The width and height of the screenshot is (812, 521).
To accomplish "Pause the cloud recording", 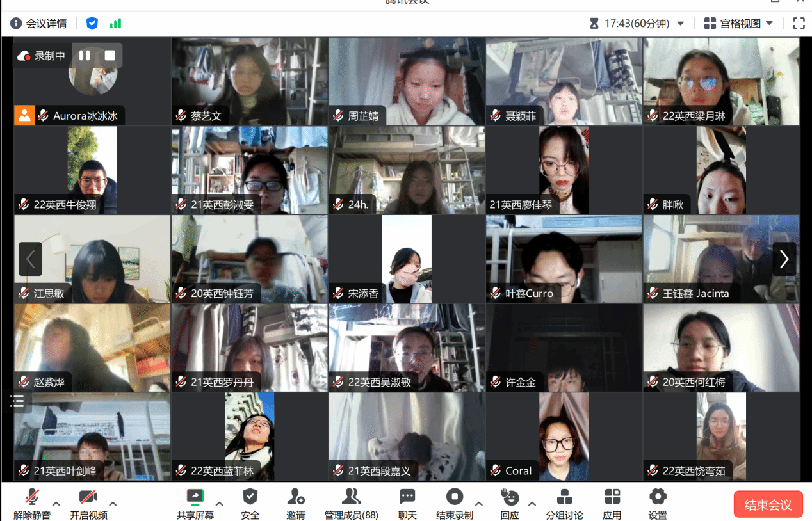I will click(x=85, y=56).
